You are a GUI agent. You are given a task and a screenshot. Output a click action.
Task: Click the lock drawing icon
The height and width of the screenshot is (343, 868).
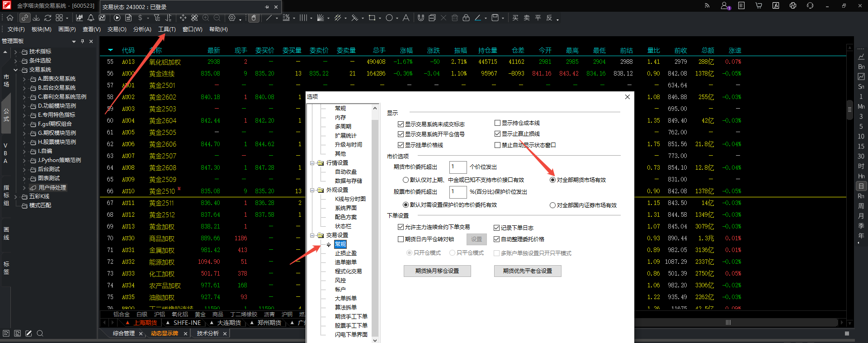[x=466, y=18]
